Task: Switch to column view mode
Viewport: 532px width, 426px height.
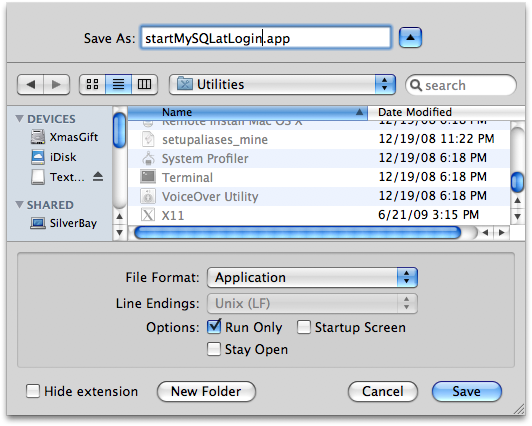Action: coord(145,84)
